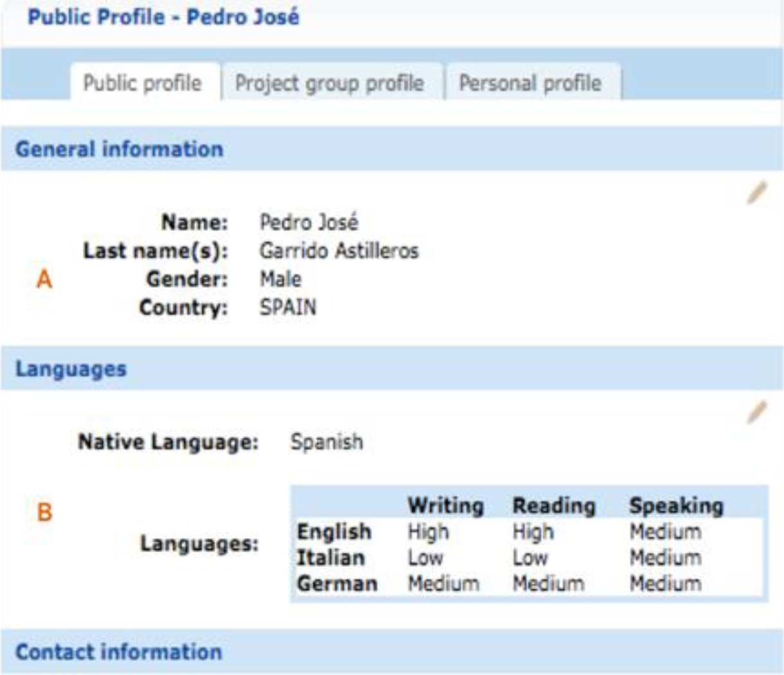Image resolution: width=784 pixels, height=675 pixels.
Task: Click the pencil icon to edit General information
Action: [756, 193]
